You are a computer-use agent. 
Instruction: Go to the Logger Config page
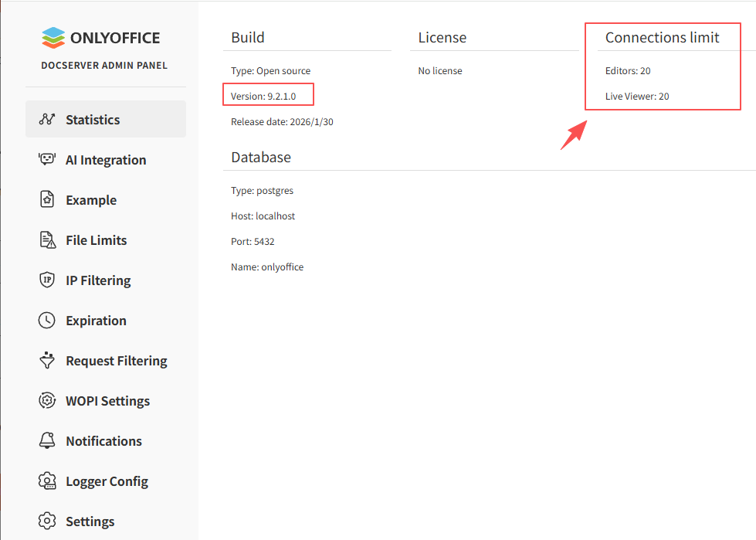click(107, 481)
